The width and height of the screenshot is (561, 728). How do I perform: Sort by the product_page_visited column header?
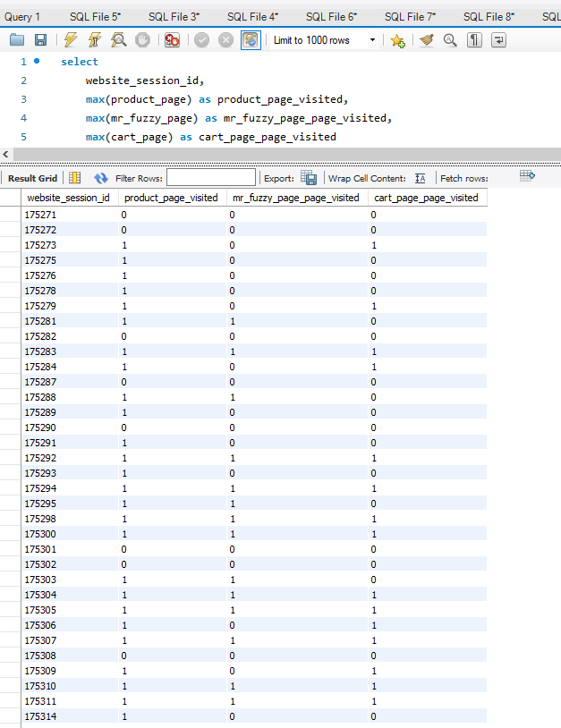[x=172, y=198]
